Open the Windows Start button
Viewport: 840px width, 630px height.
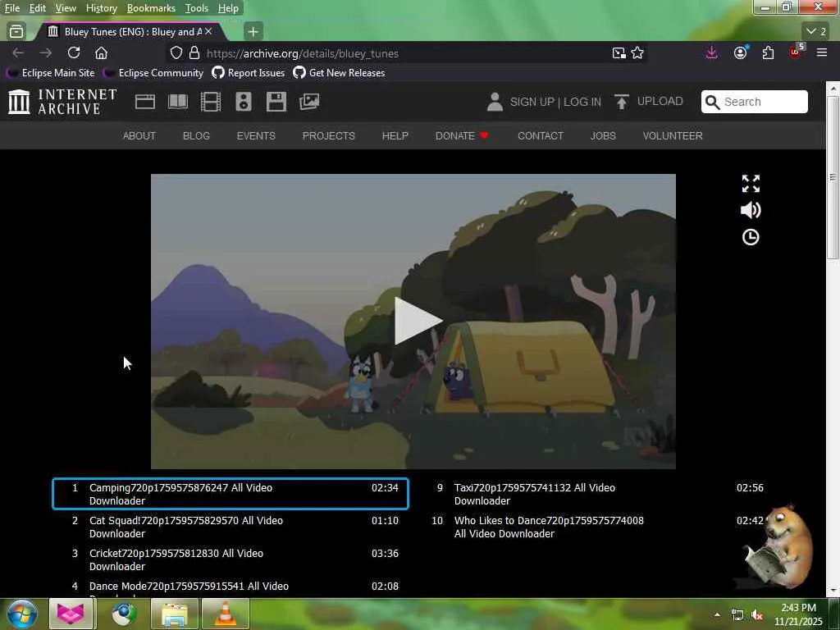[22, 614]
